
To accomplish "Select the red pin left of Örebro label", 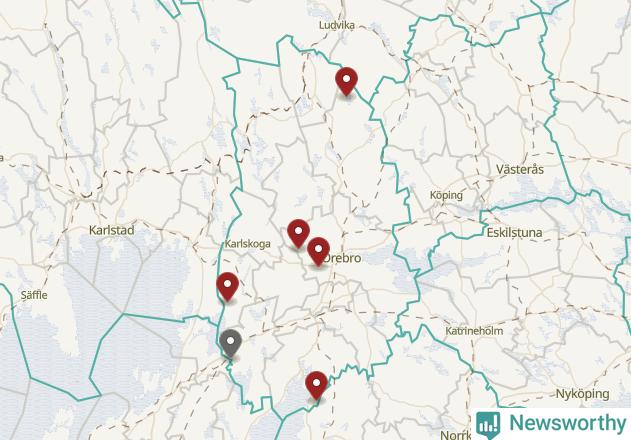I will point(318,251).
